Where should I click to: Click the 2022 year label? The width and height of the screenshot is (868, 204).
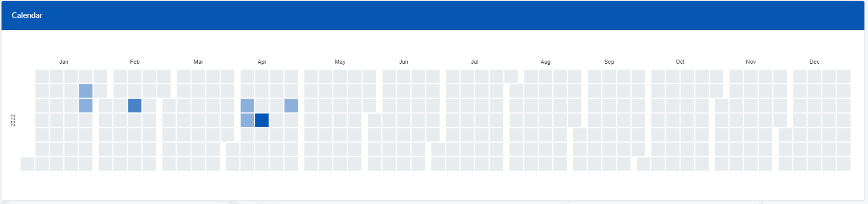point(13,120)
